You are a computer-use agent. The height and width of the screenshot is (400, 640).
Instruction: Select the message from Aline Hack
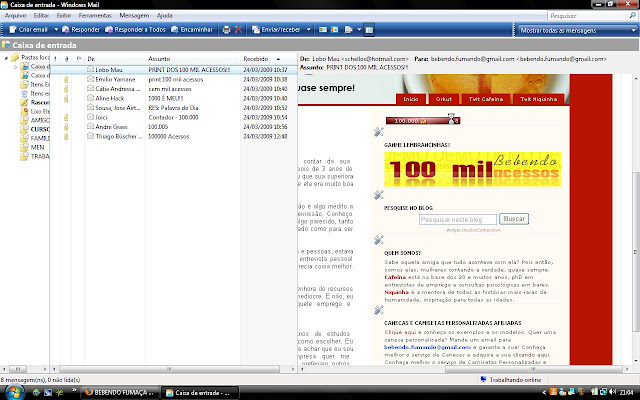pyautogui.click(x=174, y=98)
